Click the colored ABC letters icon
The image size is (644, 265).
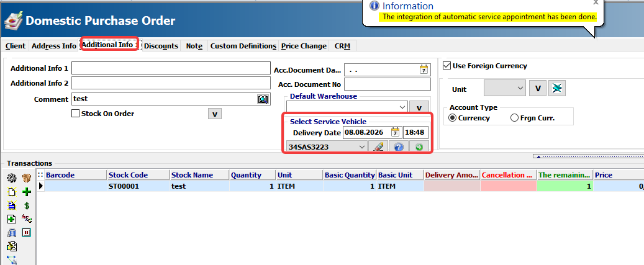click(x=27, y=218)
